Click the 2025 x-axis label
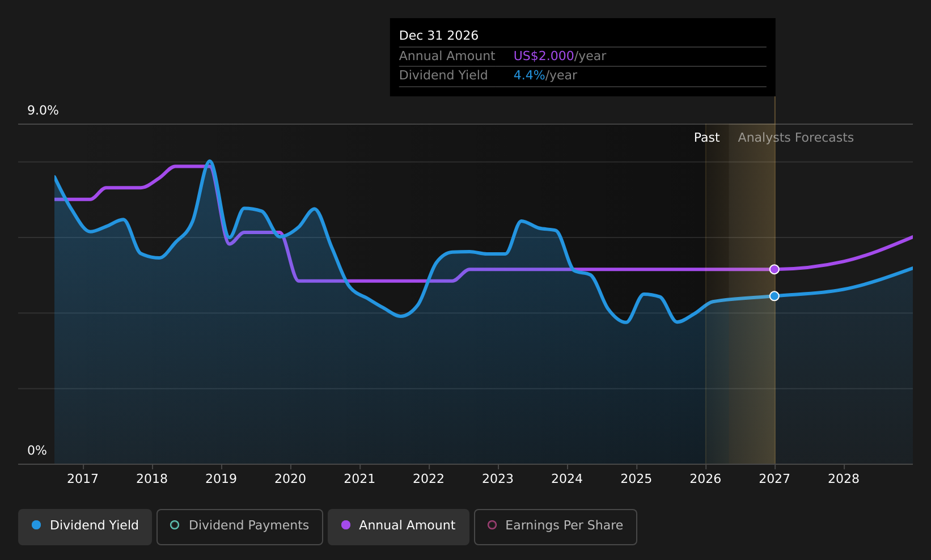 click(x=636, y=479)
